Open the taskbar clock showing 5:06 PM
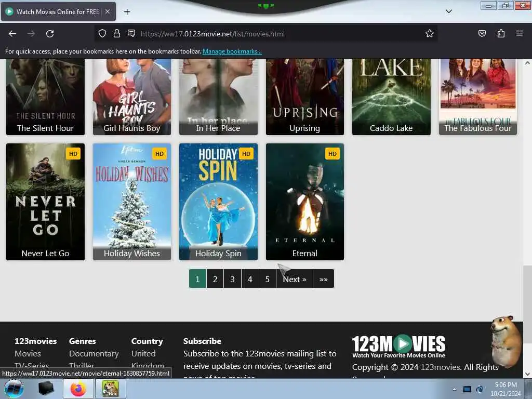The image size is (532, 399). [506, 389]
